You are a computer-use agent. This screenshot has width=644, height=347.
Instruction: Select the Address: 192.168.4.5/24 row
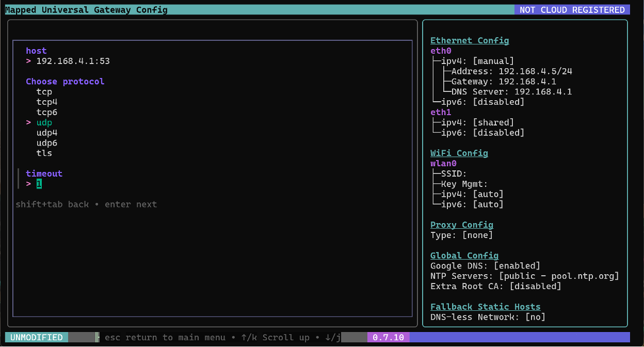[512, 71]
